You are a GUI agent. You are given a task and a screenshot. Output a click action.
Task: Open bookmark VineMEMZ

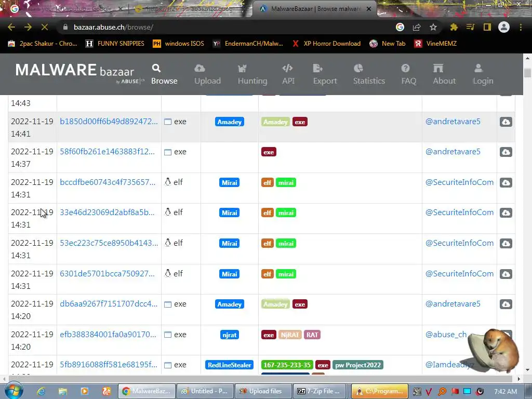[x=435, y=44]
